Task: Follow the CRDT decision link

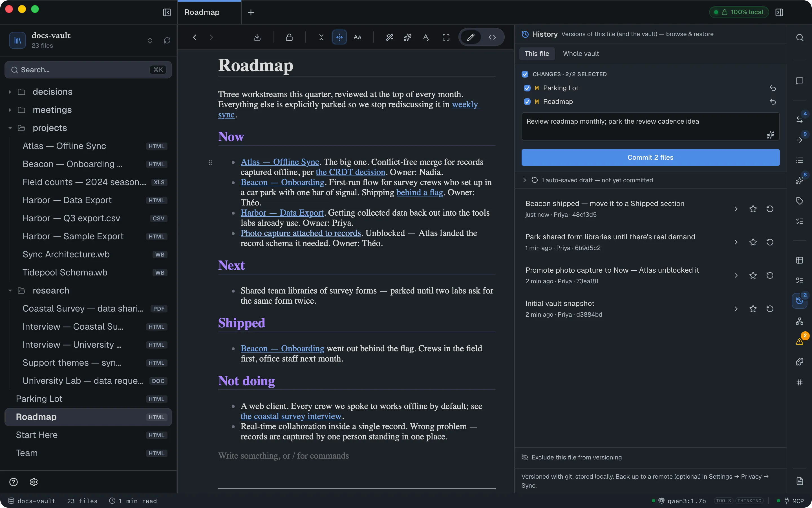Action: pyautogui.click(x=350, y=172)
